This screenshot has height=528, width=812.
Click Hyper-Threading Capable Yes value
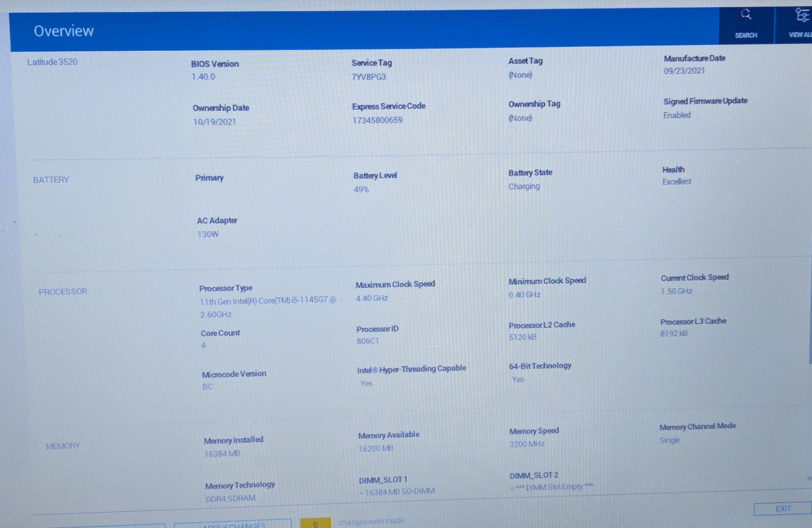(366, 383)
